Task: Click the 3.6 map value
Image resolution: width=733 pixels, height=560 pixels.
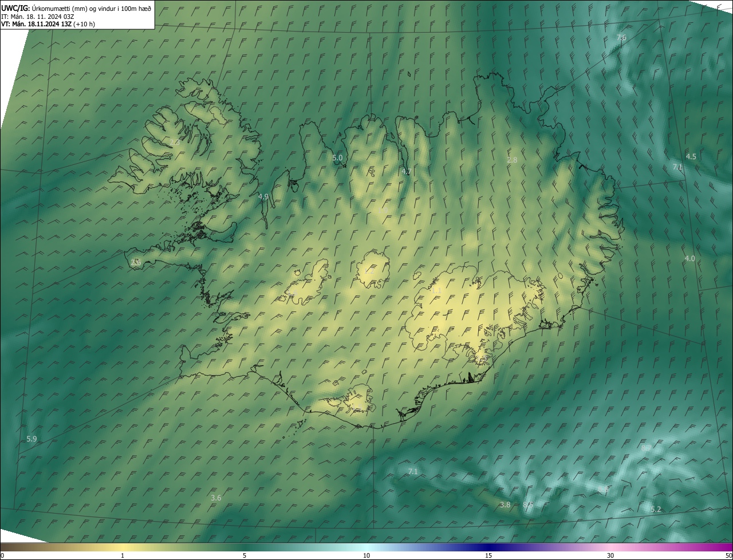Action: 216,498
